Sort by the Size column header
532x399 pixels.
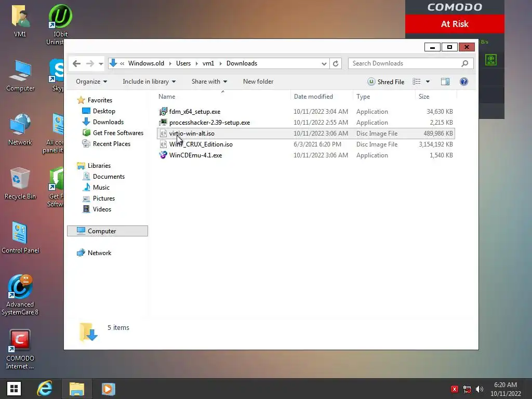[x=436, y=96]
